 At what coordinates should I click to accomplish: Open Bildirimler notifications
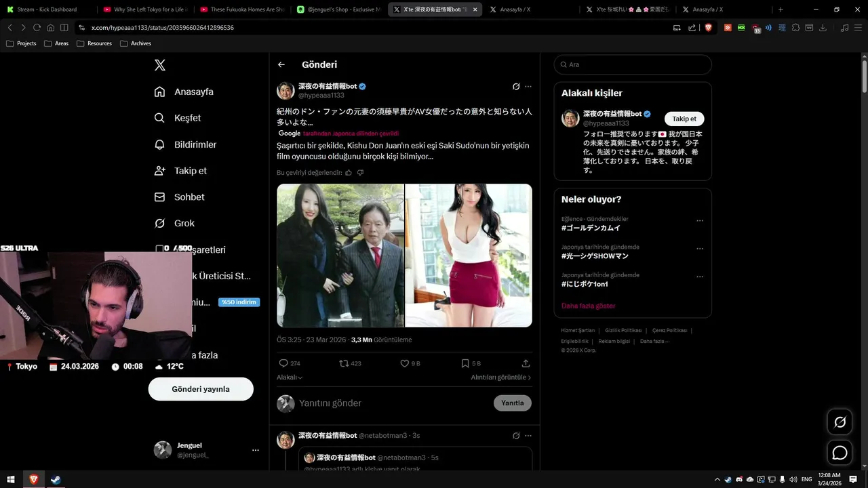point(185,144)
